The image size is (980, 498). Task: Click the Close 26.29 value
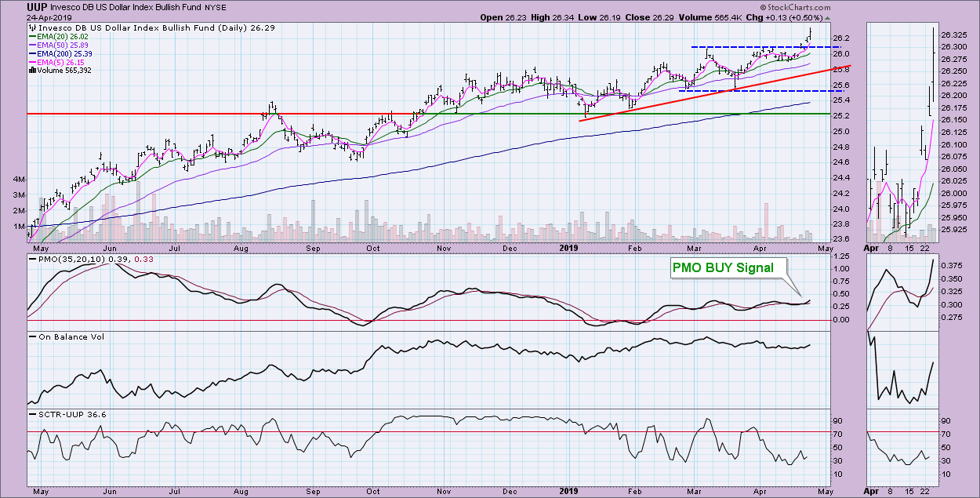[x=649, y=17]
